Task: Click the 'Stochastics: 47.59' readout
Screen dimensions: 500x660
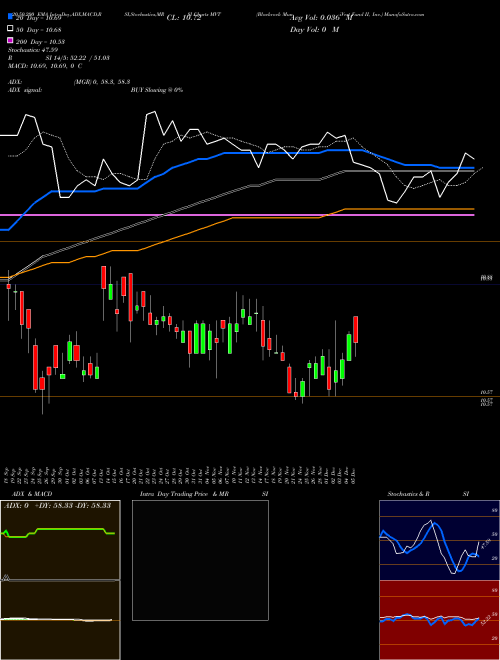Action: tap(33, 50)
